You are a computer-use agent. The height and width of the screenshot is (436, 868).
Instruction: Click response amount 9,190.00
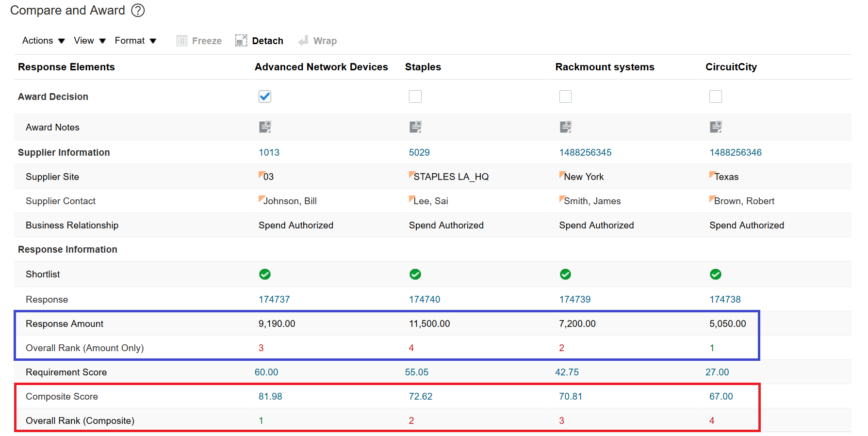277,323
